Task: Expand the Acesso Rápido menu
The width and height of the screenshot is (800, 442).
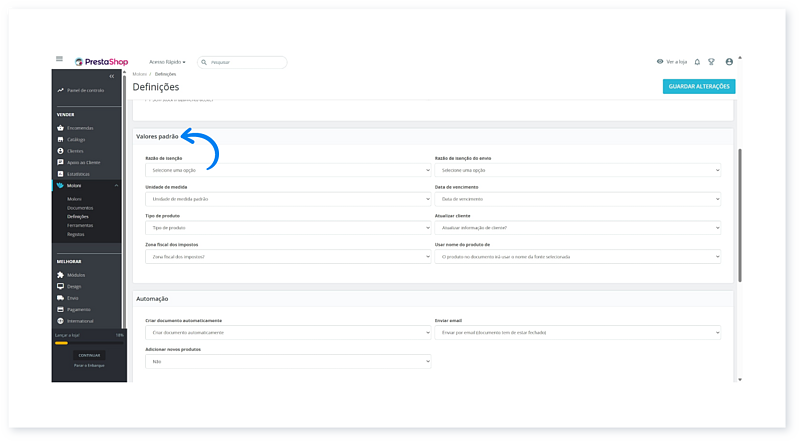Action: click(167, 62)
